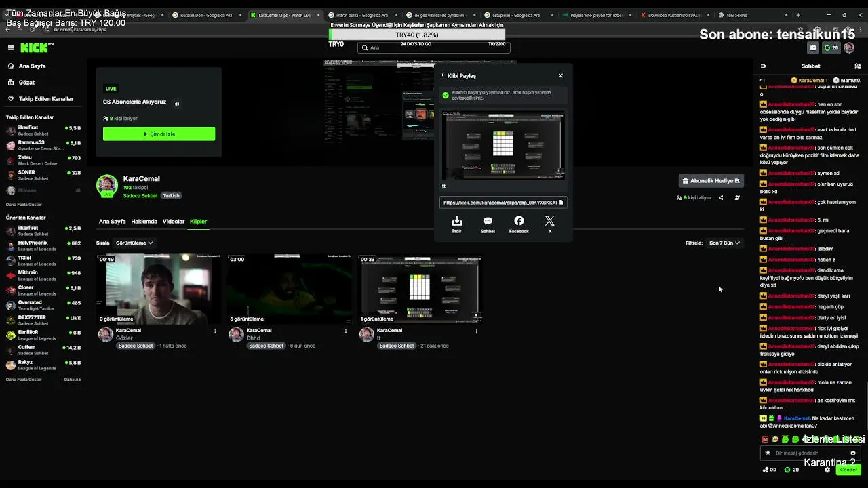868x488 pixels.
Task: Share the clip on Facebook
Action: tap(519, 224)
